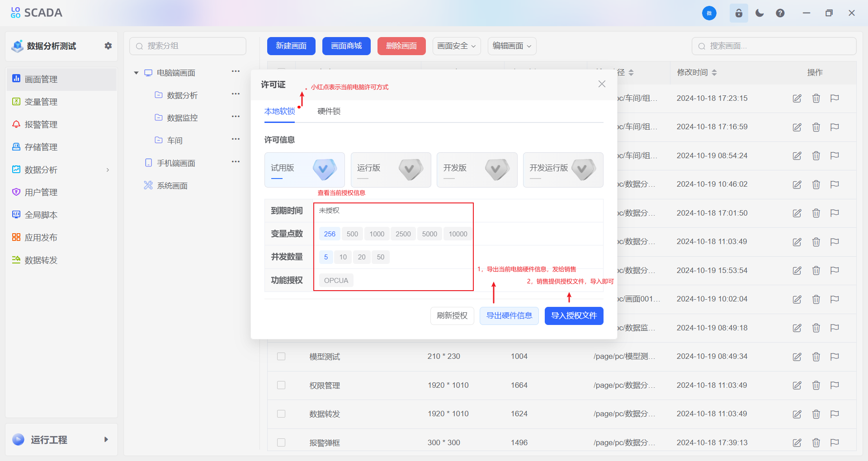The height and width of the screenshot is (461, 868).
Task: Open the more options menu next to 数据分析
Action: [x=236, y=94]
